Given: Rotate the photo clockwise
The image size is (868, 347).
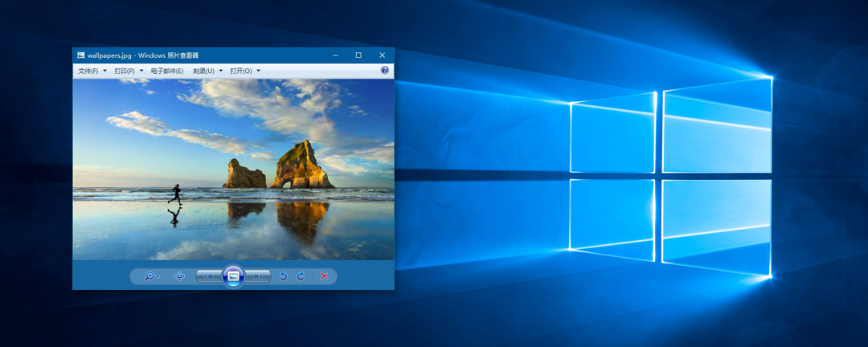Looking at the screenshot, I should coord(301,276).
